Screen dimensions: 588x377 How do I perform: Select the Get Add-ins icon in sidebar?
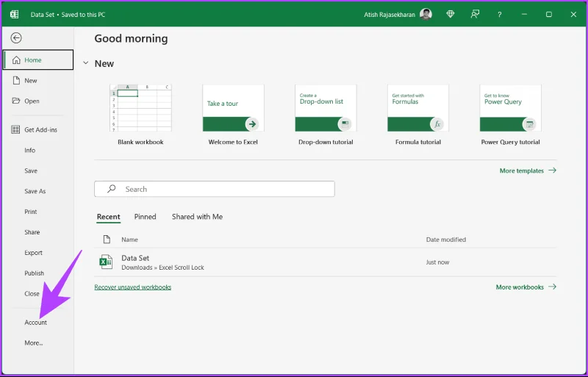(15, 129)
